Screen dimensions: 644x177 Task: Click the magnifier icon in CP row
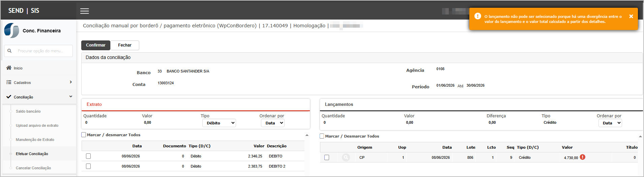(x=346, y=157)
